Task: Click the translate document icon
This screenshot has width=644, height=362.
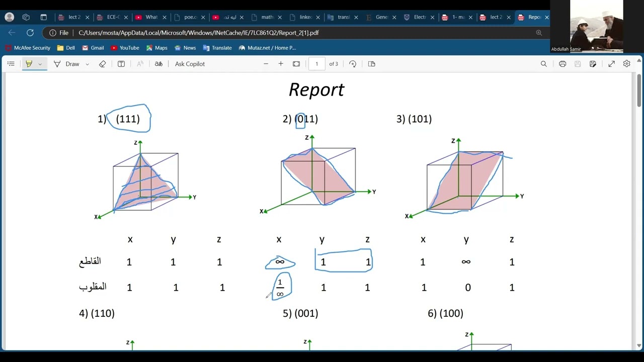Action: [158, 64]
